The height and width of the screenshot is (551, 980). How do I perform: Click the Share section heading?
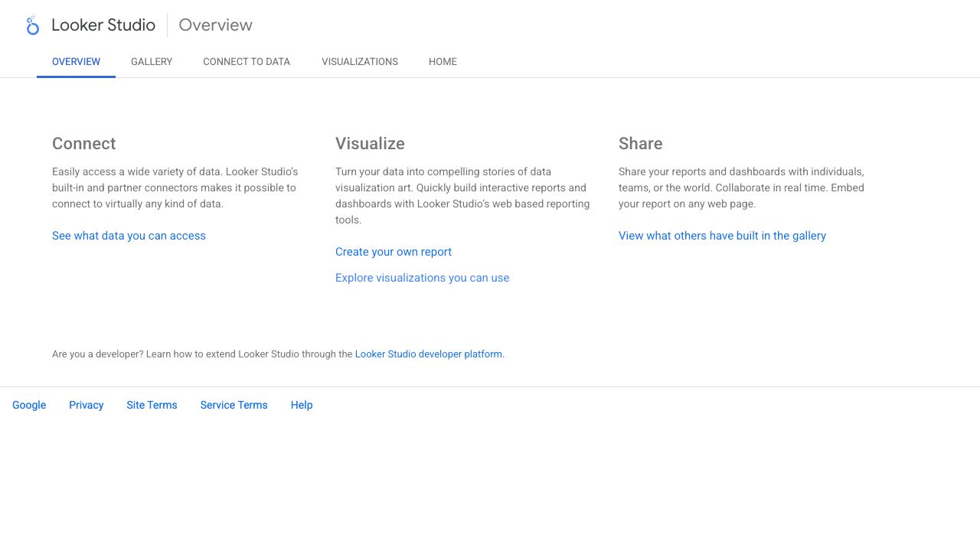tap(640, 144)
